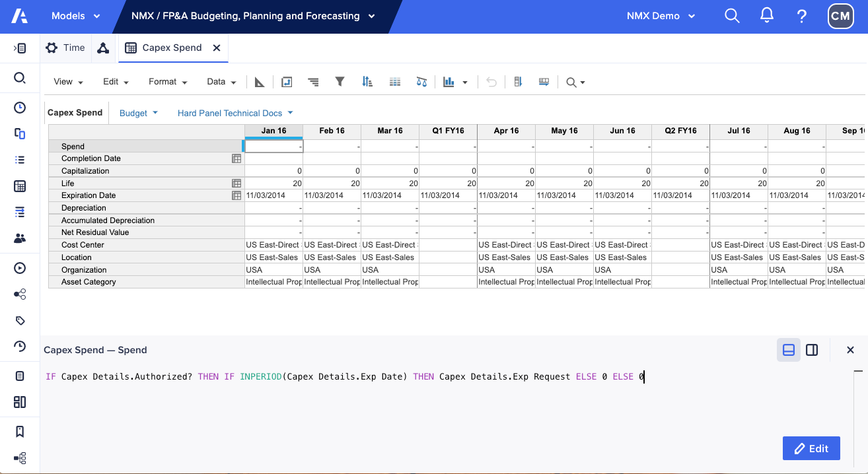
Task: Click the filter funnel icon in toolbar
Action: click(340, 82)
